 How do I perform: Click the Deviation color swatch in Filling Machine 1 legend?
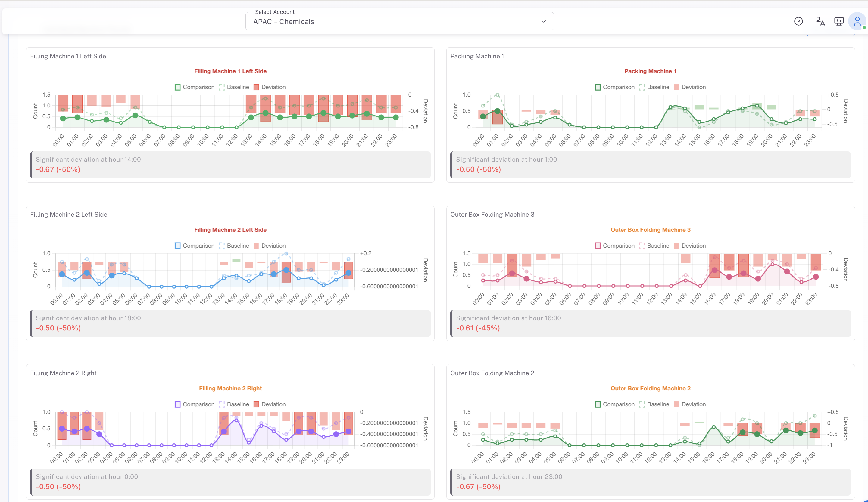click(256, 87)
